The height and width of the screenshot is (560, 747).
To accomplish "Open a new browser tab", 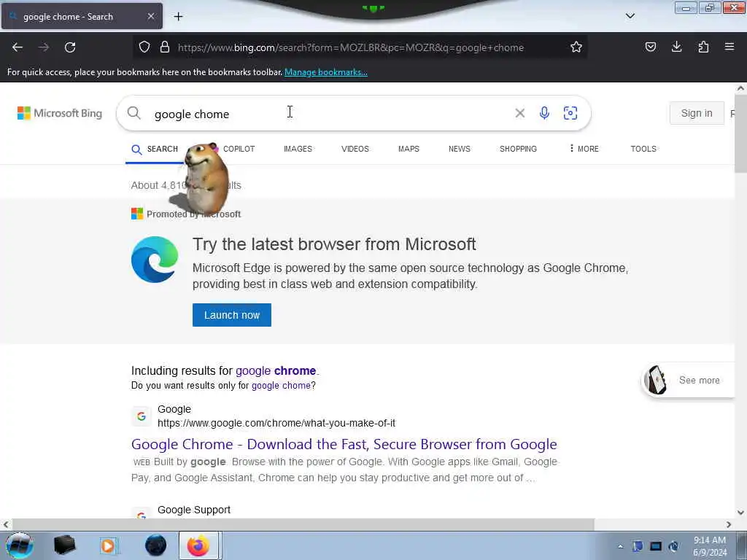I will 178,17.
